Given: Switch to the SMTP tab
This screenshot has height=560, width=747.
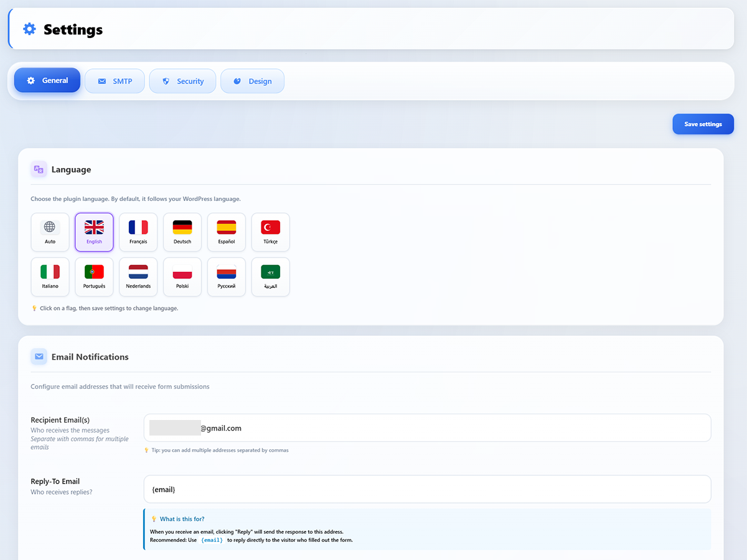Looking at the screenshot, I should click(115, 80).
